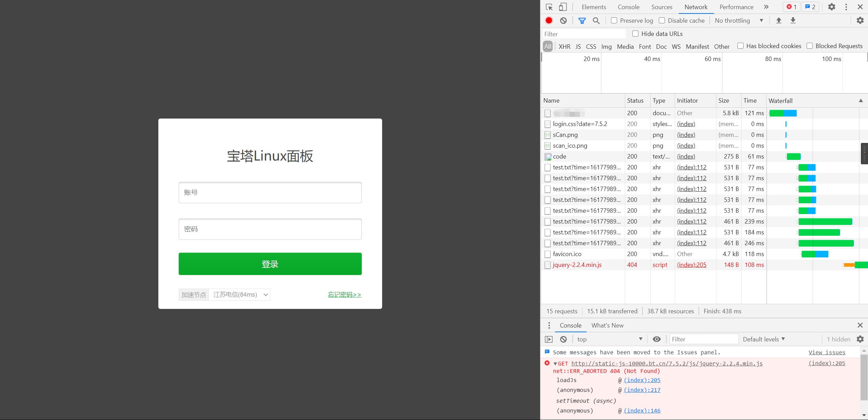Open the (index):217 source link
The image size is (868, 420).
(x=642, y=390)
